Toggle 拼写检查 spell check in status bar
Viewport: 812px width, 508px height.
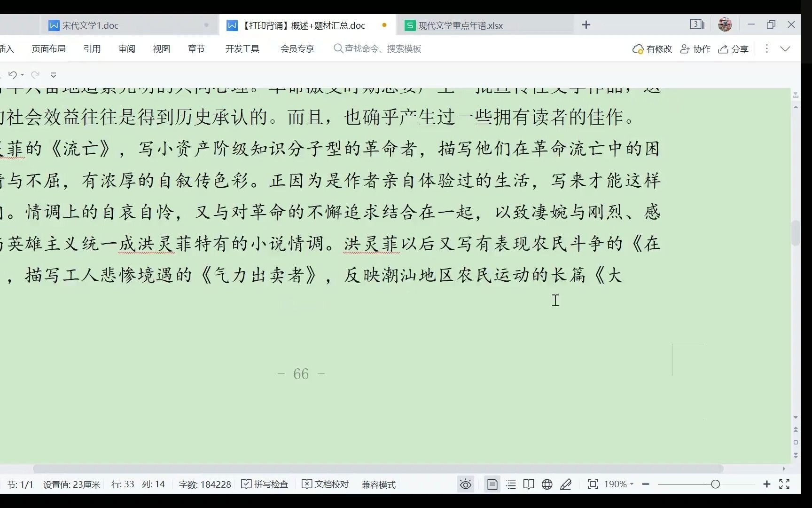(265, 484)
